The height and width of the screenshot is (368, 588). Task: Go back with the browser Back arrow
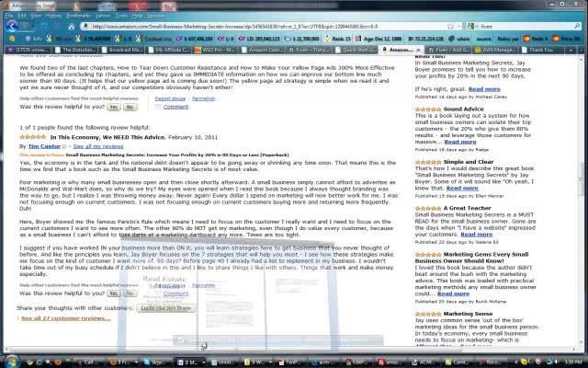click(12, 26)
